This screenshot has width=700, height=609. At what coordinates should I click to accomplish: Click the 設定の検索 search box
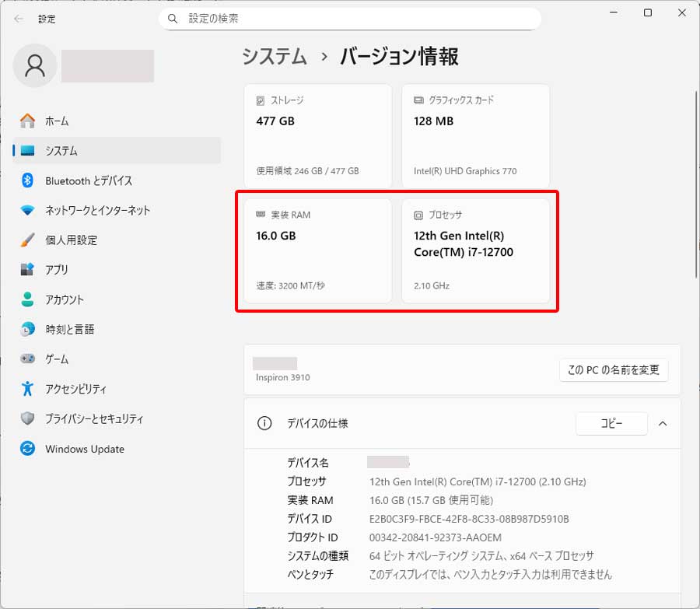point(350,18)
